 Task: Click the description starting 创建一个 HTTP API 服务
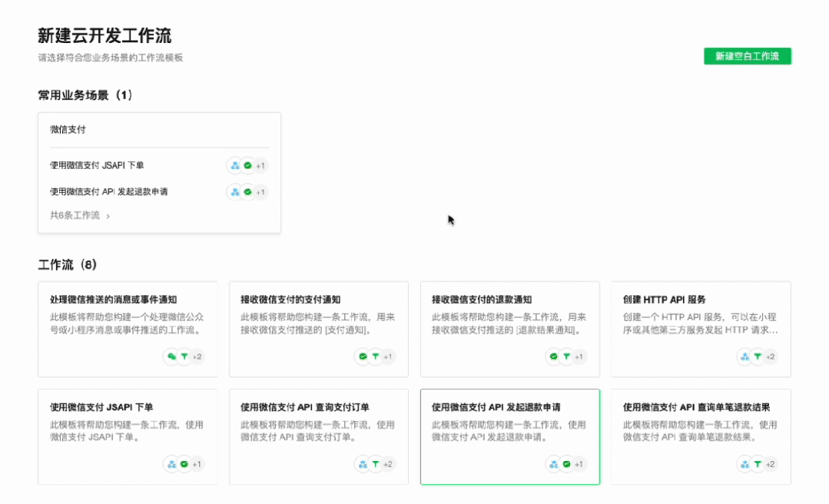(700, 323)
